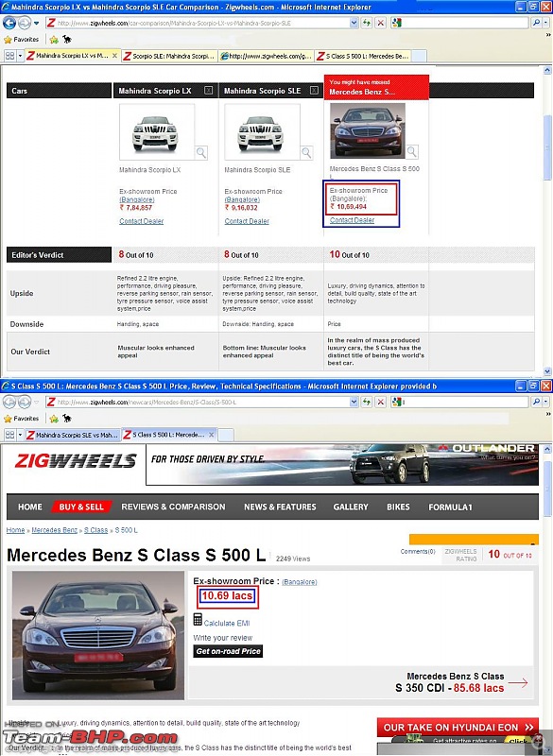Open the Calculate EMI calculator icon
Screen dimensions: 553x756
coord(198,619)
